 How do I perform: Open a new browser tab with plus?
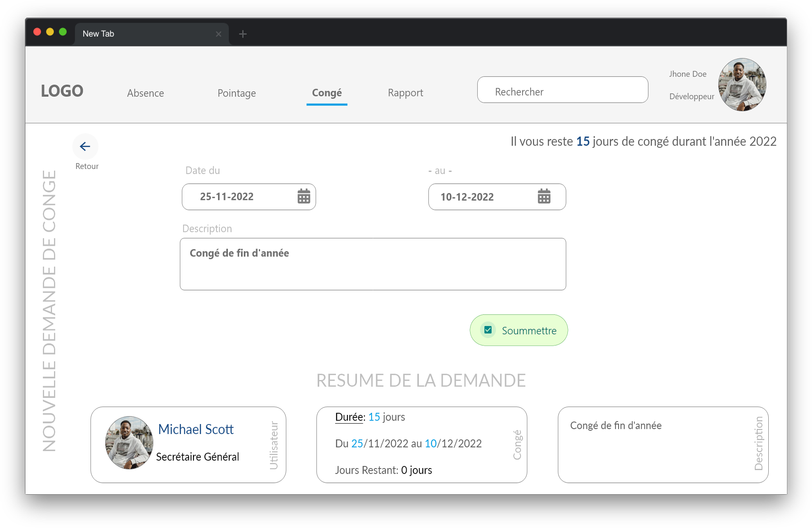(243, 34)
